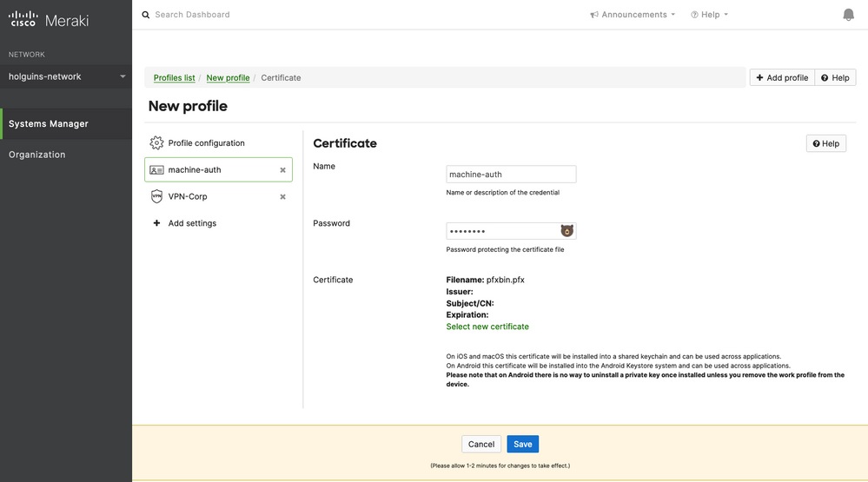The width and height of the screenshot is (868, 482).
Task: Click the notification bell icon
Action: pos(848,15)
